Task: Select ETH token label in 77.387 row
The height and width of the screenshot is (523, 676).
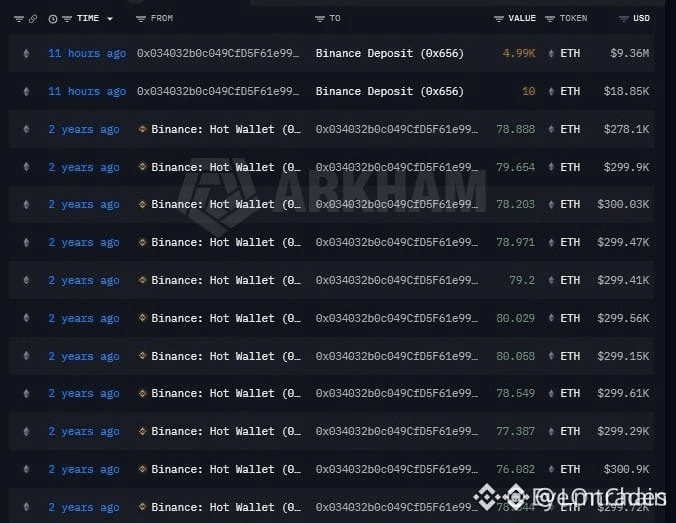Action: click(570, 431)
